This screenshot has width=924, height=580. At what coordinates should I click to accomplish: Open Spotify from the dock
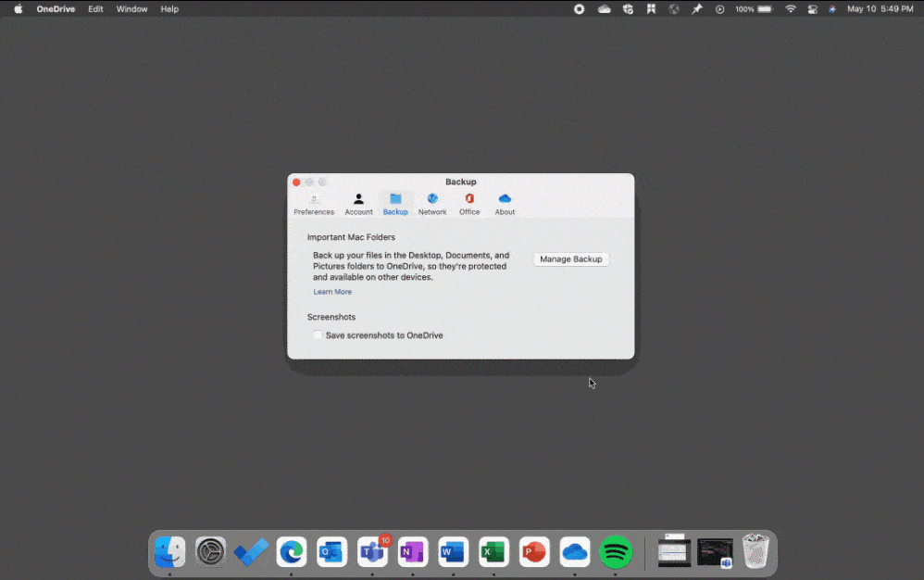point(616,552)
